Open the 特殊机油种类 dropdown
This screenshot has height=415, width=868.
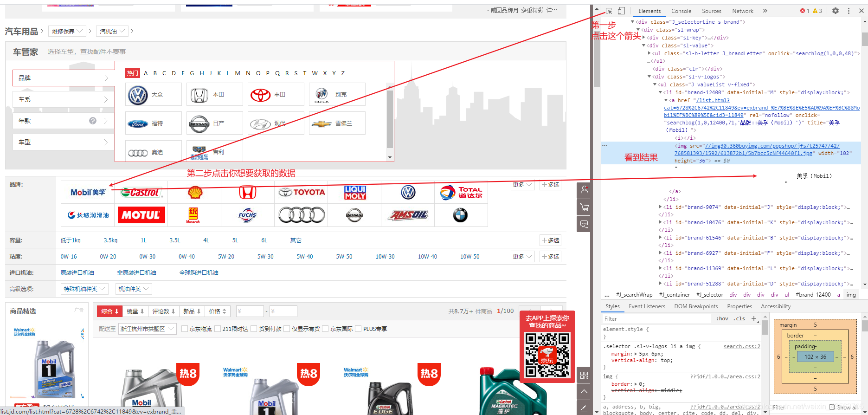tap(85, 289)
